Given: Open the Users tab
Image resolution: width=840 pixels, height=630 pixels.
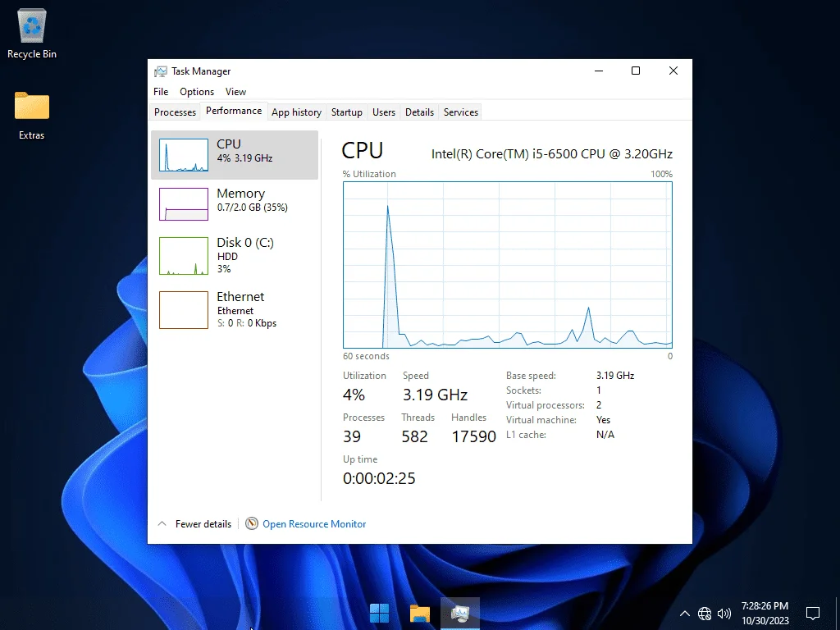Looking at the screenshot, I should click(x=384, y=112).
